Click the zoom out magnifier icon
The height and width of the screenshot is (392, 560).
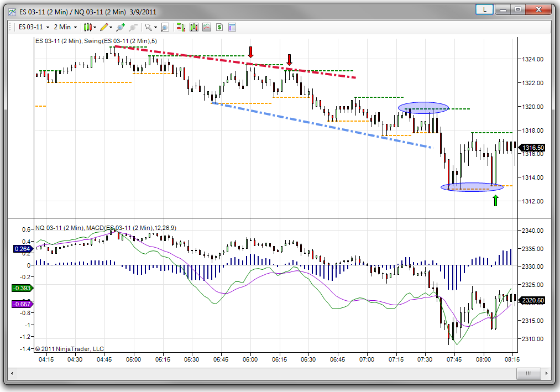[133, 27]
